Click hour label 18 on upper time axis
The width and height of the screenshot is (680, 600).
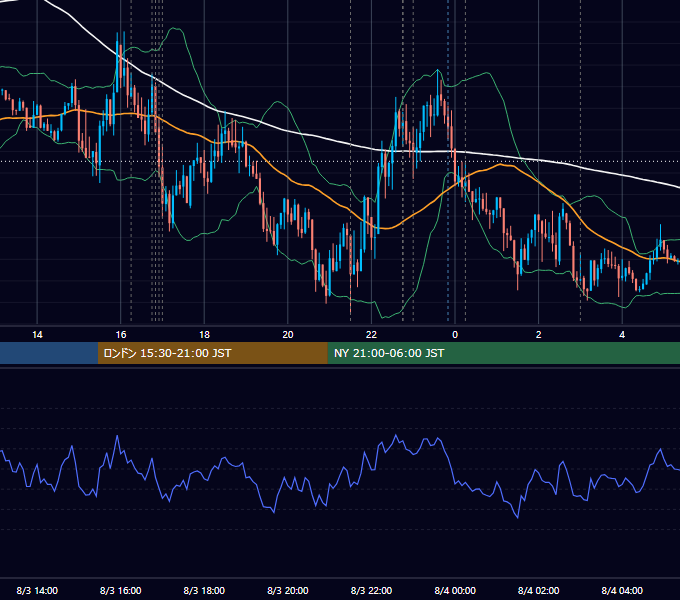[204, 335]
